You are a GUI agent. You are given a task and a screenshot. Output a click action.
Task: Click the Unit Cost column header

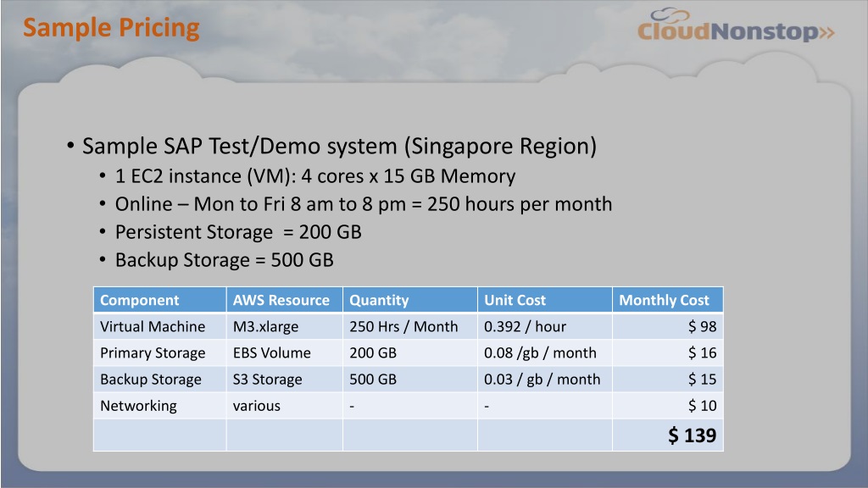545,300
